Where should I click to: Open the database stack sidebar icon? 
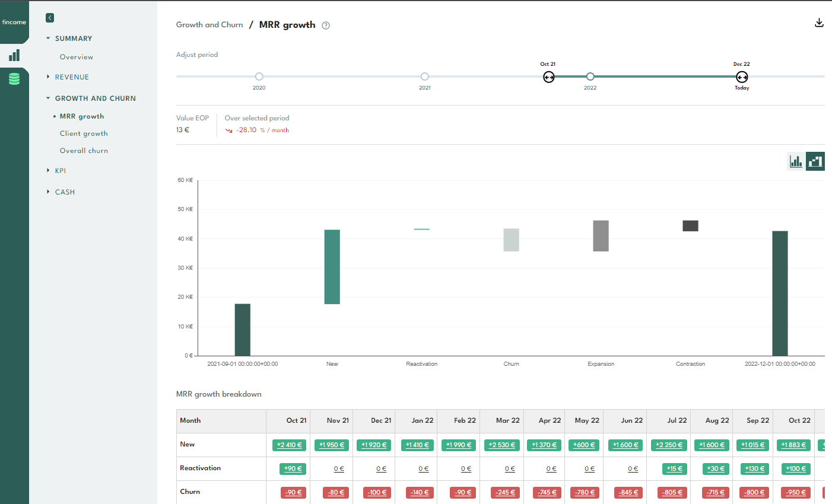tap(14, 79)
